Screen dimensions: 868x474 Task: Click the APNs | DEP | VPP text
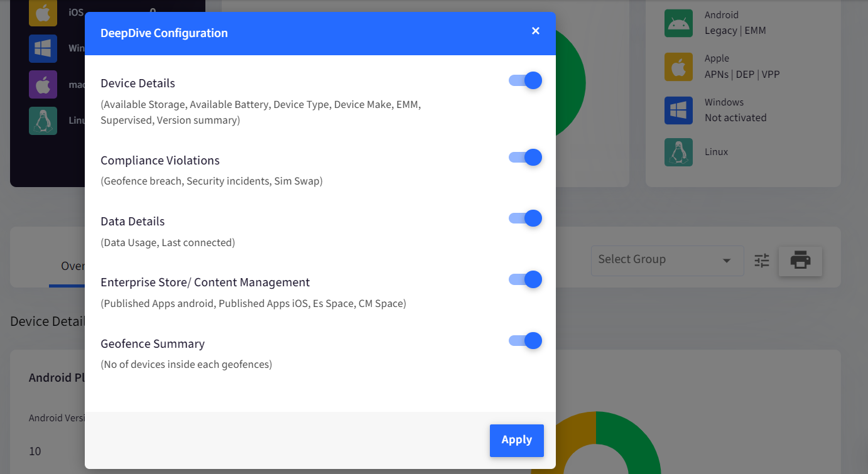click(x=742, y=74)
